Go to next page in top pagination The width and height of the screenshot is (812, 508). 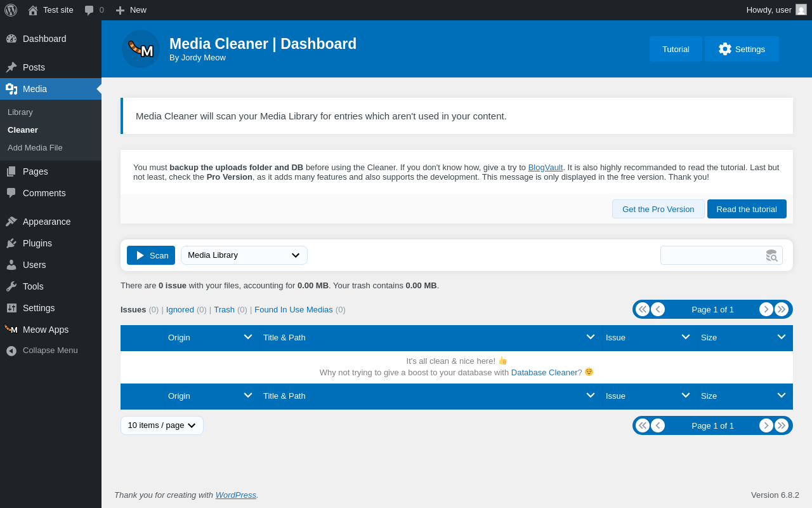pyautogui.click(x=766, y=309)
